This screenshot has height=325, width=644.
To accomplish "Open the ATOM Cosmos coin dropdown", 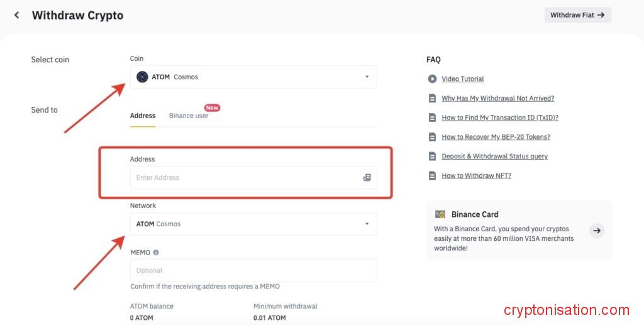I will pyautogui.click(x=253, y=77).
